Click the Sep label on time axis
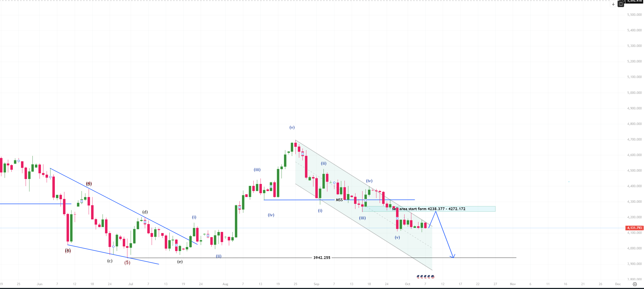 [316, 284]
